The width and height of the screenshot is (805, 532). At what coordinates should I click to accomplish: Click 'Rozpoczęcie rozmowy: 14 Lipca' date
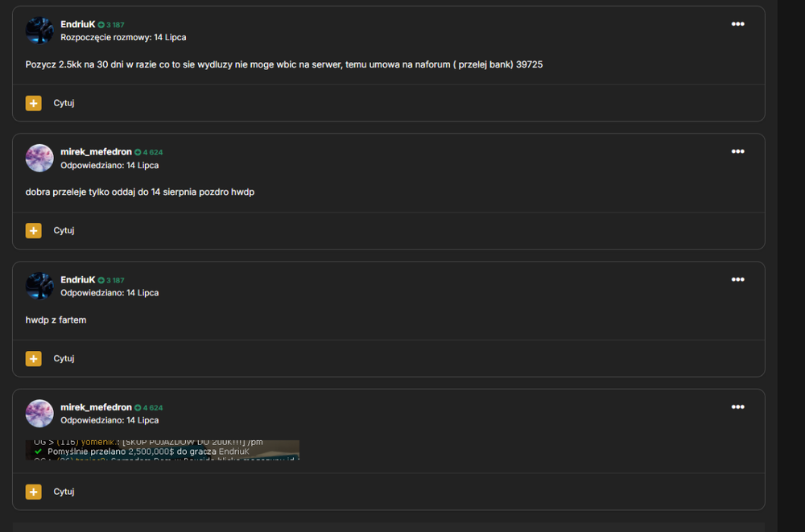[123, 38]
